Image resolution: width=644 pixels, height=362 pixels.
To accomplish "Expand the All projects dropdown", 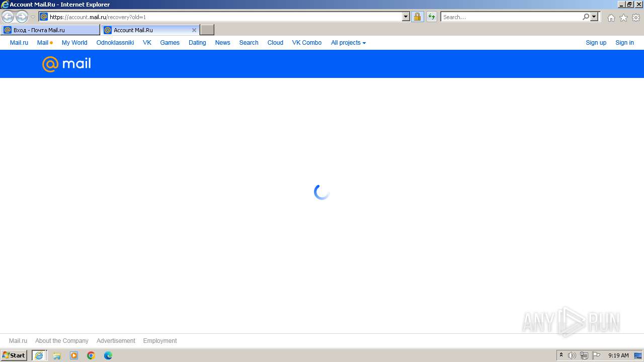I will (x=348, y=43).
